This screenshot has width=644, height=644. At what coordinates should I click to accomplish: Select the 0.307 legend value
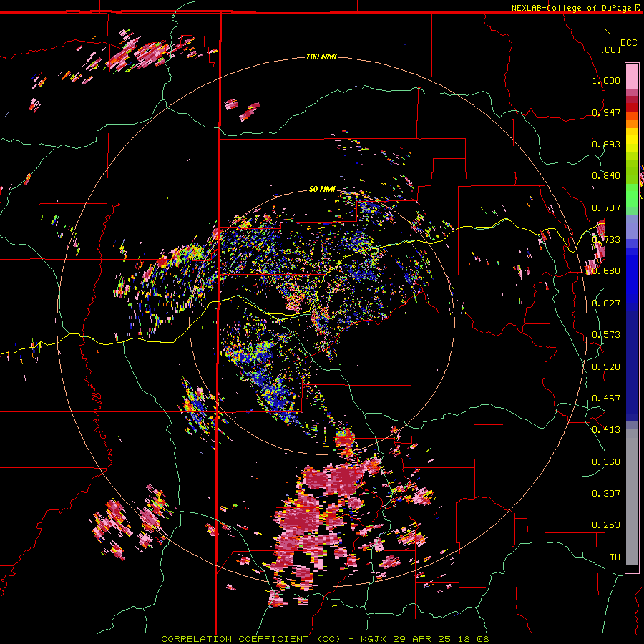click(x=606, y=494)
